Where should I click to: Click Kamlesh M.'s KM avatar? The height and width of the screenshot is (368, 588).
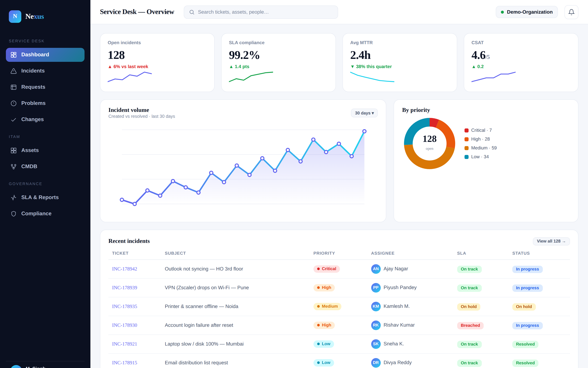[x=376, y=306]
